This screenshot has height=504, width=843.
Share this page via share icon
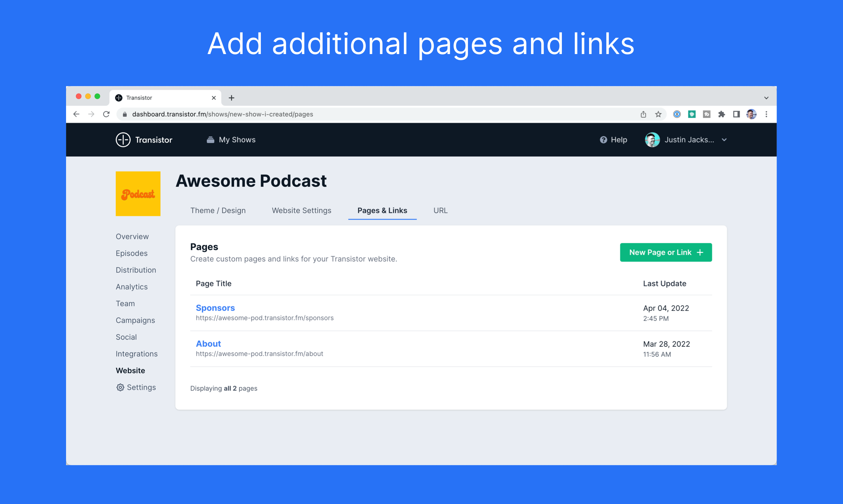pos(643,114)
